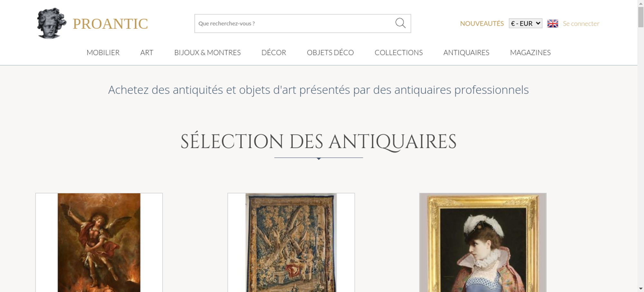
Task: Click the PROANTIC brand name text
Action: coord(110,24)
